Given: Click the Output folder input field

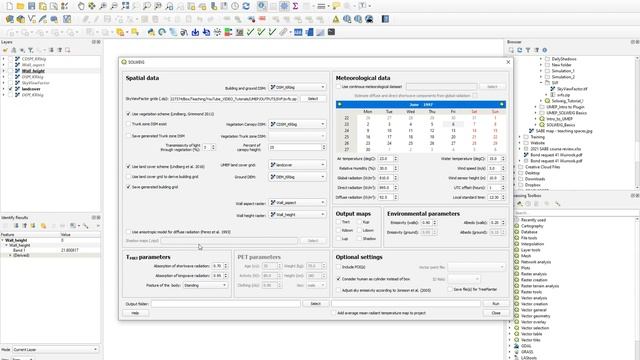Looking at the screenshot, I should click(226, 304).
